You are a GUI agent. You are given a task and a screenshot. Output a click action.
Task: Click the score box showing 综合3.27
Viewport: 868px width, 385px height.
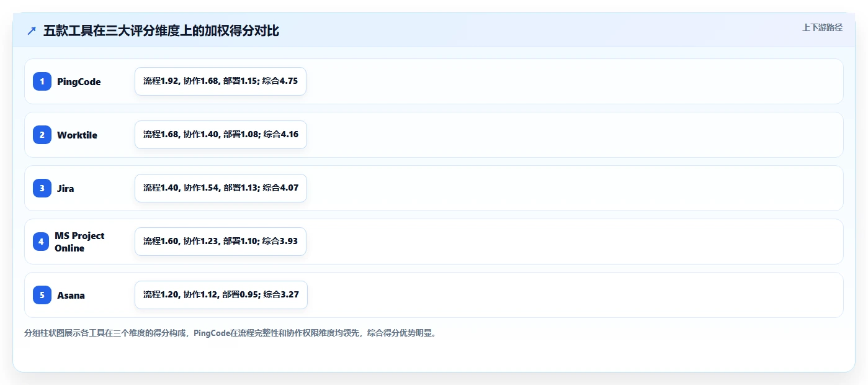pyautogui.click(x=221, y=295)
